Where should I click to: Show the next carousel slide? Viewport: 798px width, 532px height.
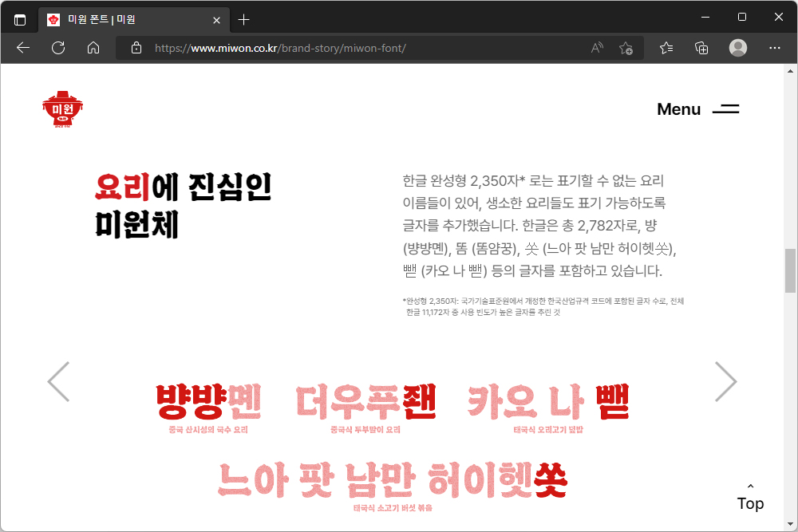725,382
